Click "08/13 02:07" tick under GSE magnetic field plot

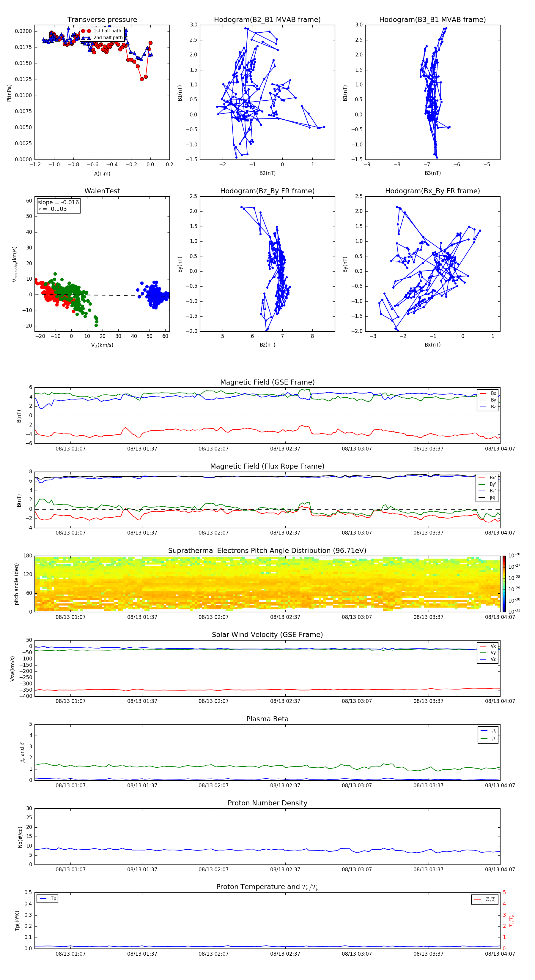[x=214, y=449]
